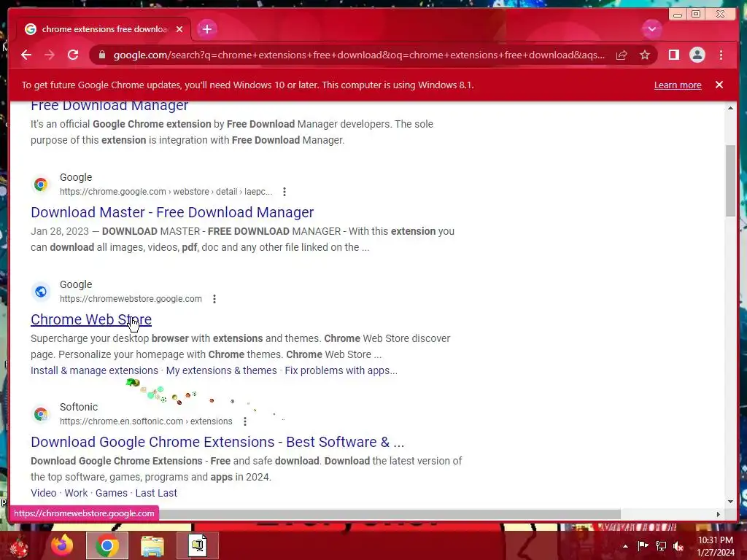Open the Video sitelink under Softonic

click(44, 493)
